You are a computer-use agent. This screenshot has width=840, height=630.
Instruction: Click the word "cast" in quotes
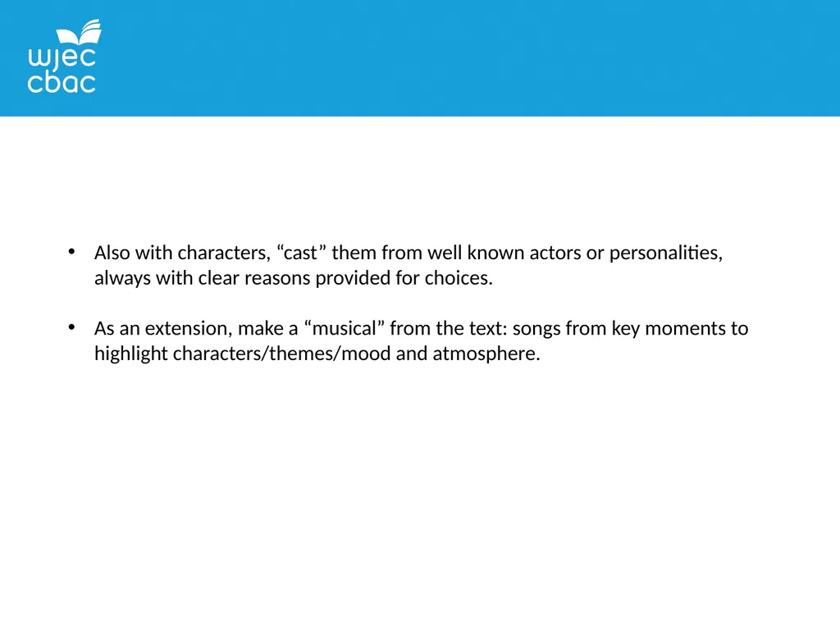pyautogui.click(x=302, y=253)
